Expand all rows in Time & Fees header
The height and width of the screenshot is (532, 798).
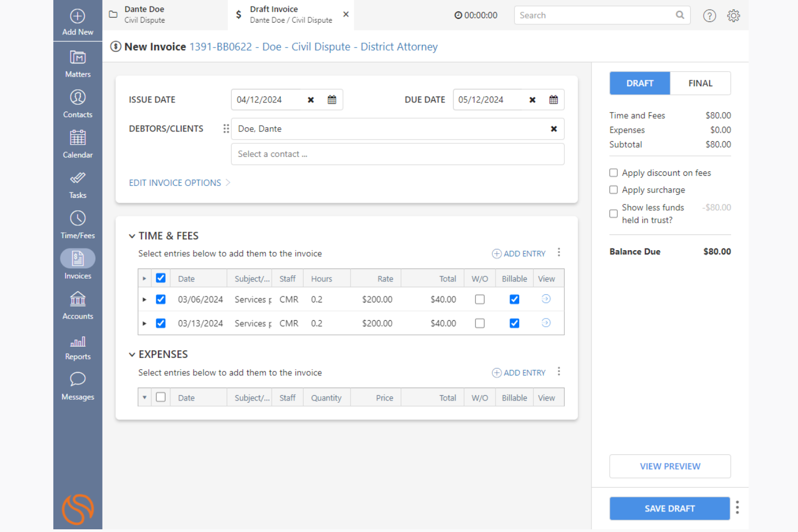pyautogui.click(x=145, y=279)
